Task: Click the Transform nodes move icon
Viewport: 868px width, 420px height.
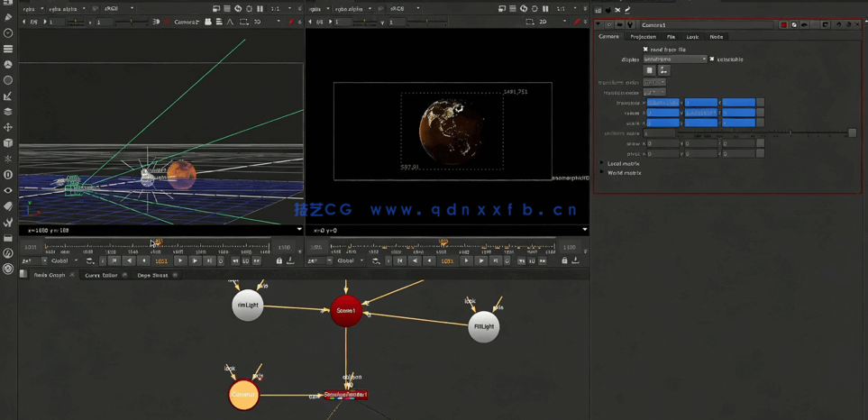Action: click(x=8, y=127)
